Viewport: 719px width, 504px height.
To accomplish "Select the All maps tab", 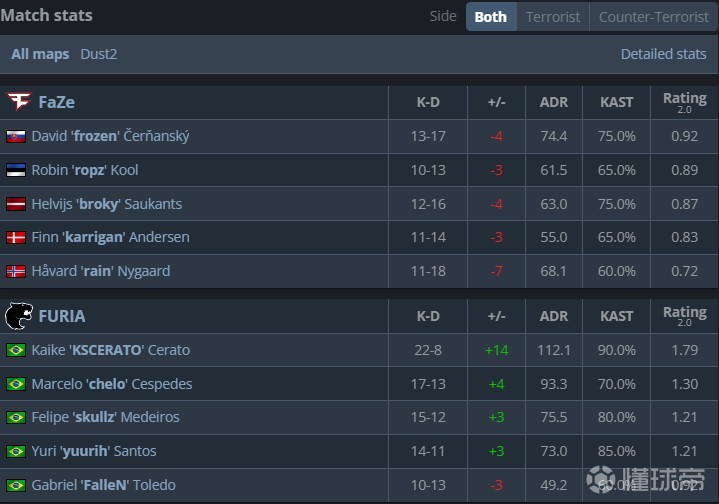I will pyautogui.click(x=40, y=54).
